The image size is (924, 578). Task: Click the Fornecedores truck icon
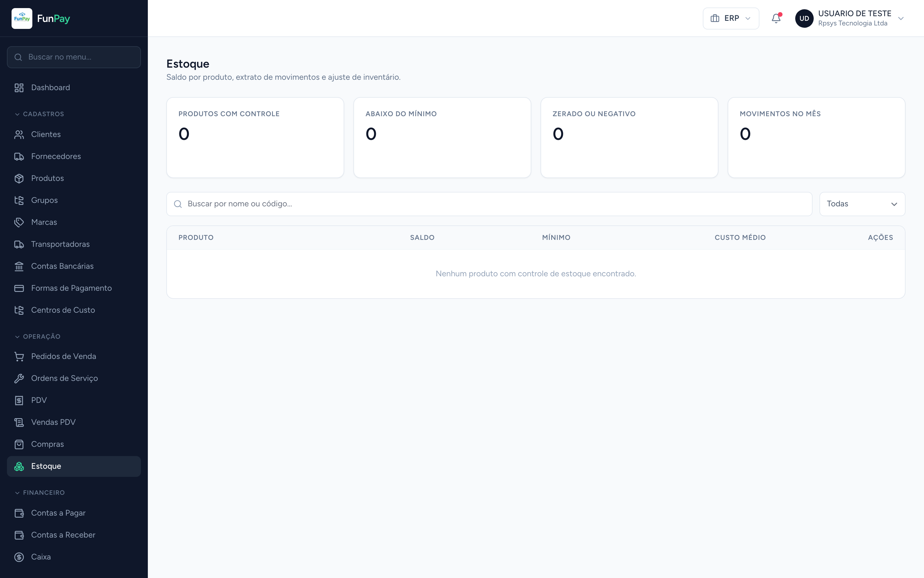tap(19, 156)
